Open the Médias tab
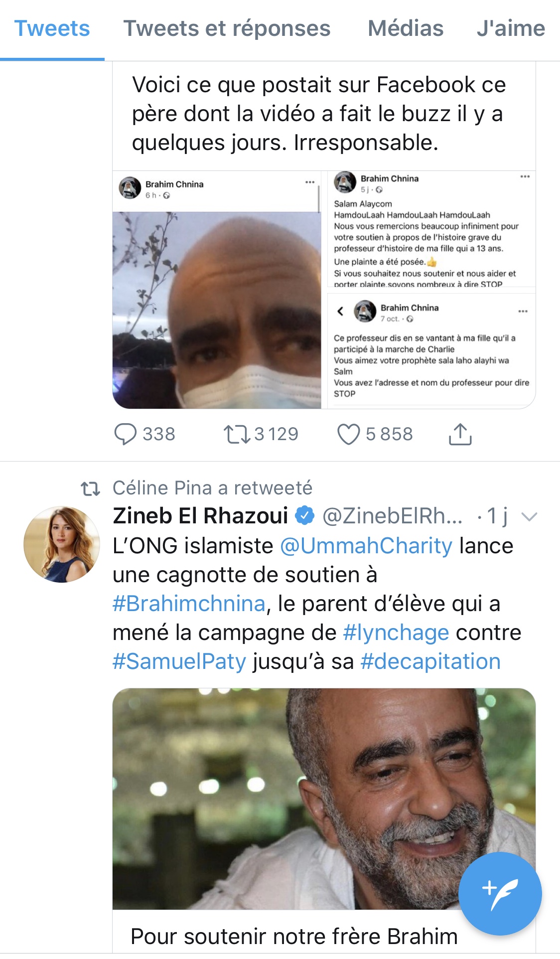 point(406,29)
